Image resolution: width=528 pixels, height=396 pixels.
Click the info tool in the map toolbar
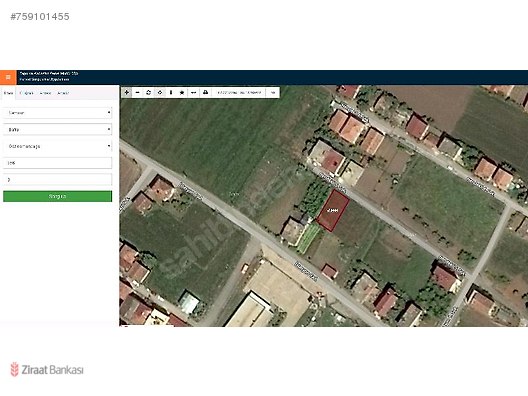(x=171, y=92)
